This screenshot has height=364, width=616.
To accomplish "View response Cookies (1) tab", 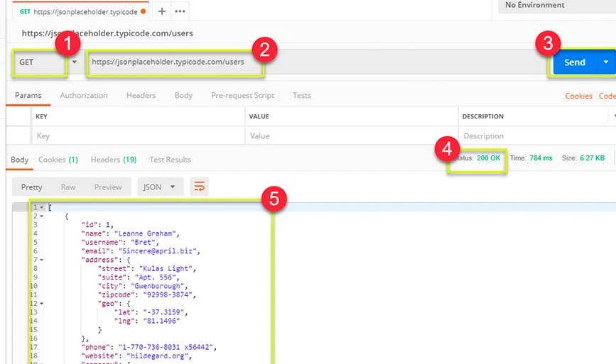I will [58, 160].
